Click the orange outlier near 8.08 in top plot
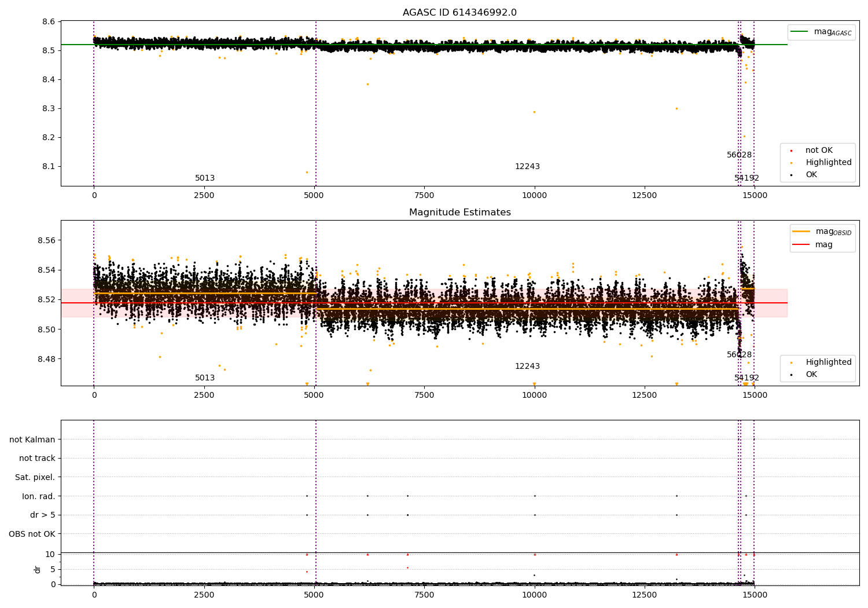 (307, 172)
